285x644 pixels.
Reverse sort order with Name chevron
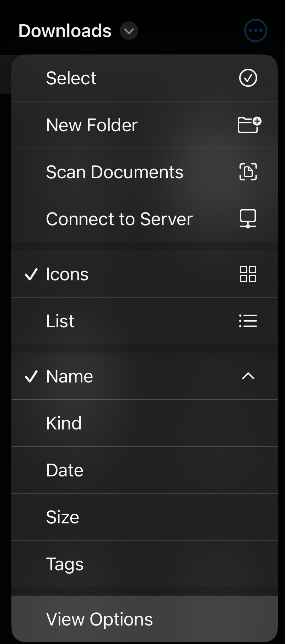coord(248,376)
